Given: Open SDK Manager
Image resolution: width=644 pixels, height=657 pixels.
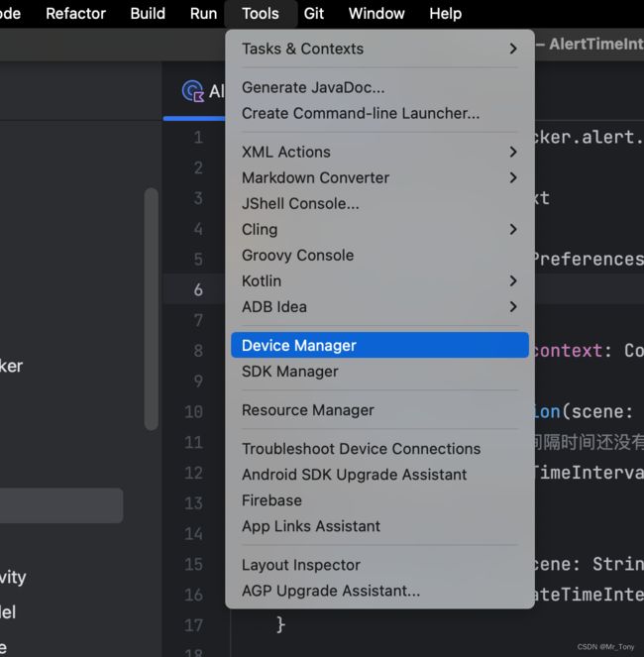Looking at the screenshot, I should tap(379, 372).
